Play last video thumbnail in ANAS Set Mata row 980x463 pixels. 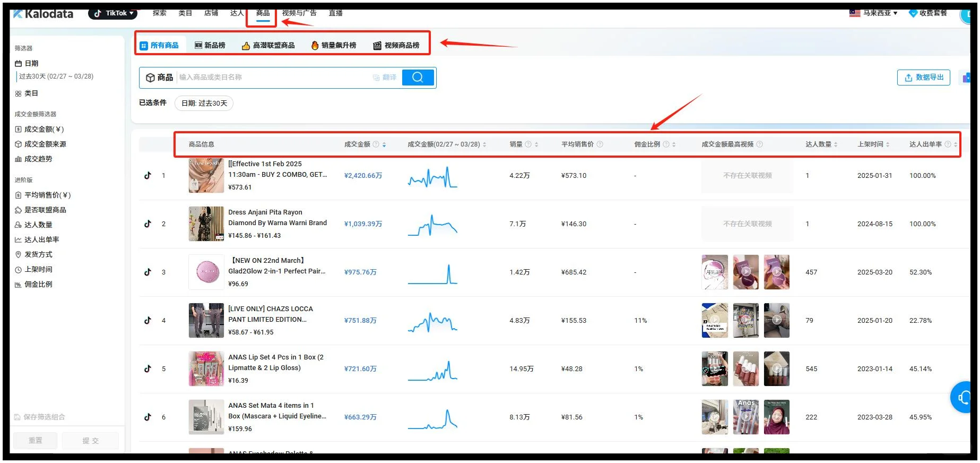777,417
